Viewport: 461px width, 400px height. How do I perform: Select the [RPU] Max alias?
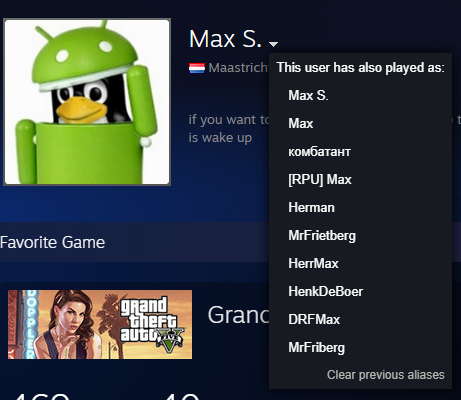point(320,180)
